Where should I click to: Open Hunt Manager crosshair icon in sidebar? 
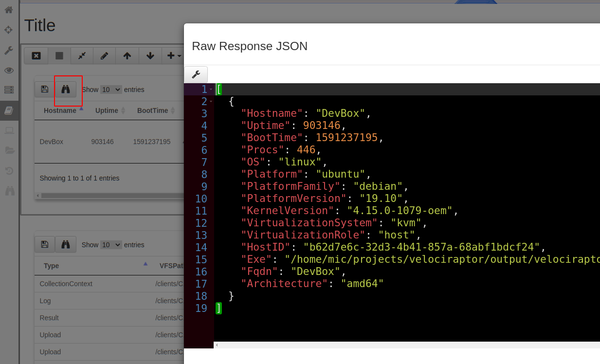pos(9,30)
